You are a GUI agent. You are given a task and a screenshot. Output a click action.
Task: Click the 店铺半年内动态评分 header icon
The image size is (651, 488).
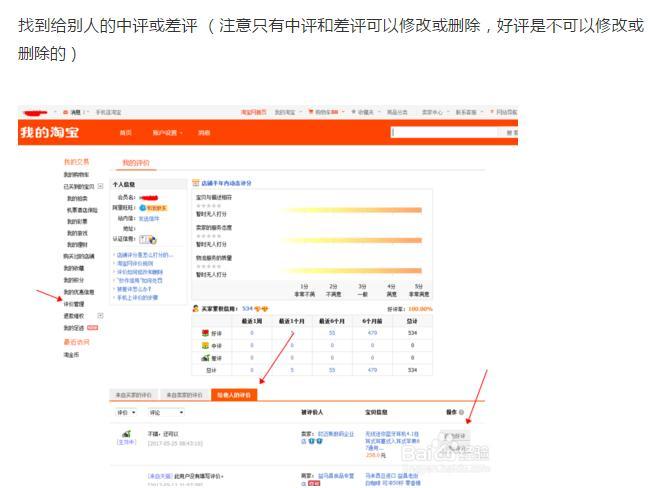[196, 183]
